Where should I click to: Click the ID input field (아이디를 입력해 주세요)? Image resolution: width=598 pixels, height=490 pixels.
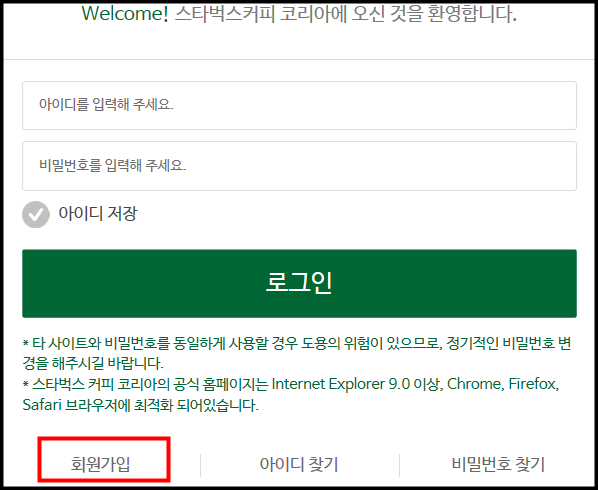[x=299, y=105]
